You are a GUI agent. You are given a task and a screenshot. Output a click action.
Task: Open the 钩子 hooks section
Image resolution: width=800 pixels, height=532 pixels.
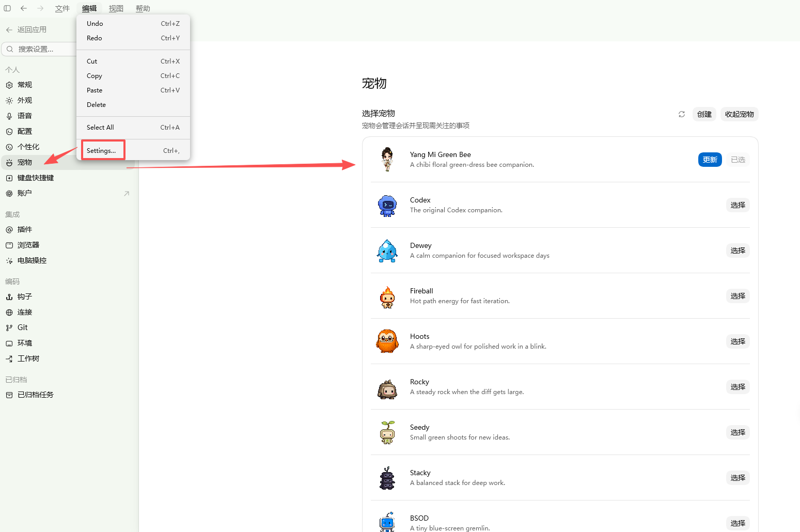[68, 296]
